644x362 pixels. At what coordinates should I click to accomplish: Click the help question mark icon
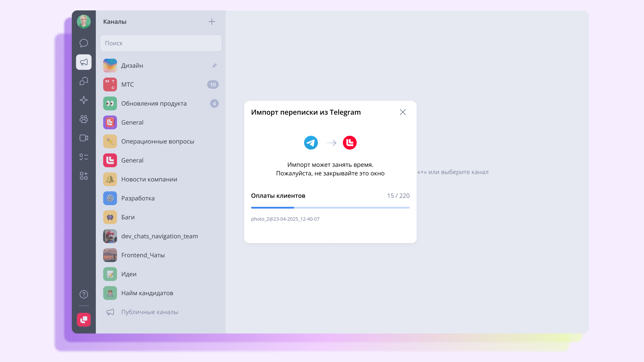pos(84,294)
